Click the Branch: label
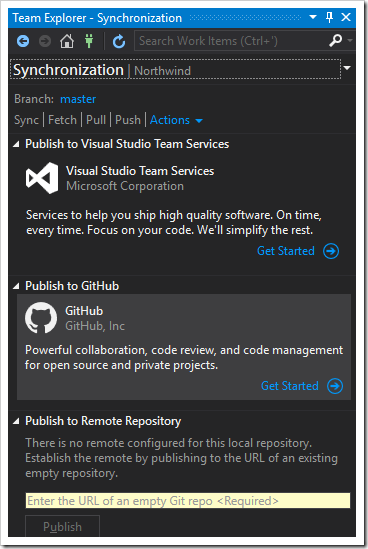368x549 pixels. pyautogui.click(x=34, y=99)
